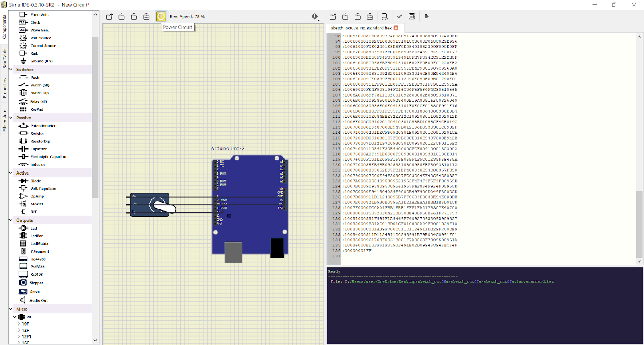The image size is (644, 345).
Task: Select the Potentiometer component
Action: click(x=43, y=126)
